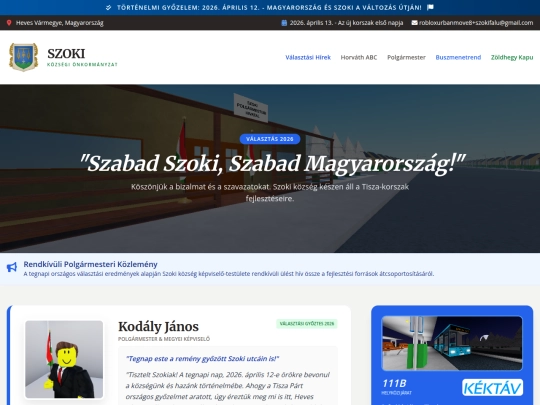Click the VÁLASZTÁSI GYŐZTES 2026 badge

307,324
